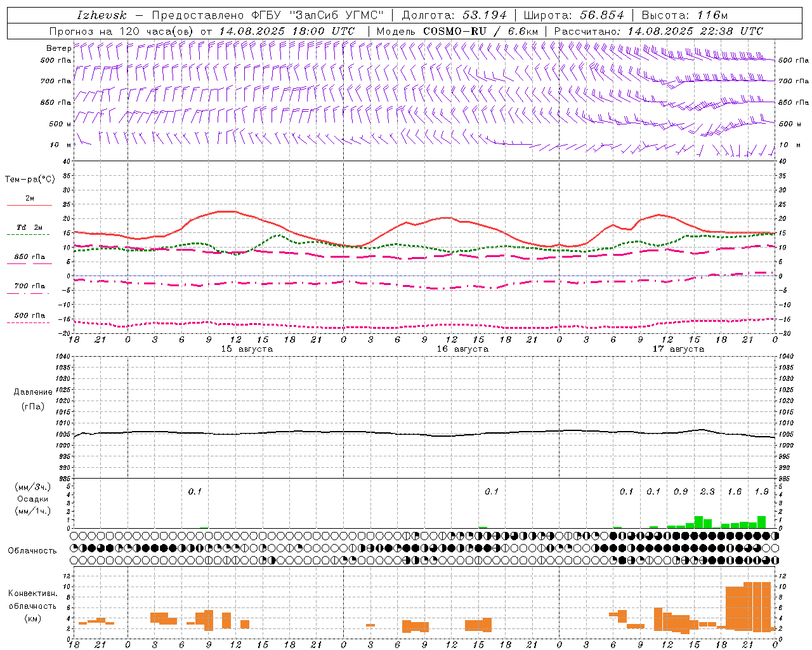Screen dimensions: 812x650
Task: Click the '700 гПа' temperature legend entry
Action: point(30,286)
